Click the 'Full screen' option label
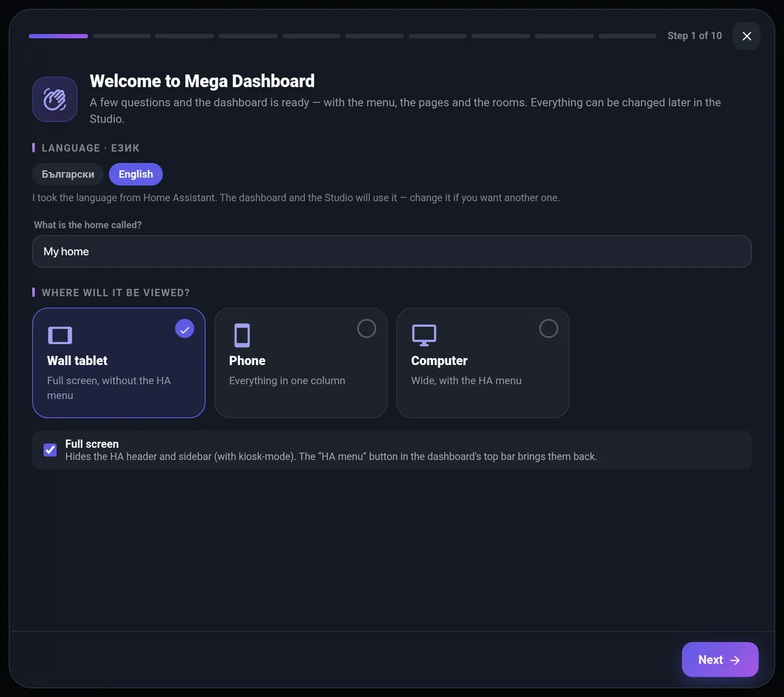Image resolution: width=784 pixels, height=697 pixels. (92, 444)
